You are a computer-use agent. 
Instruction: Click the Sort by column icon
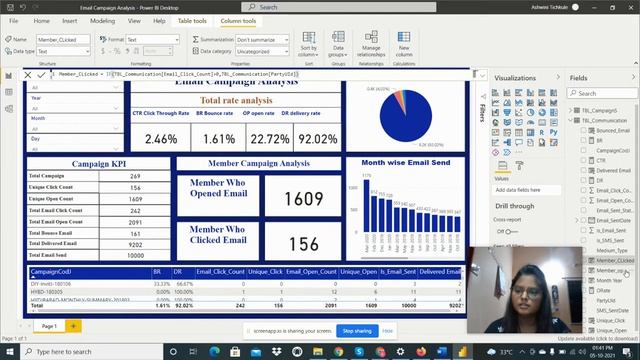click(309, 37)
